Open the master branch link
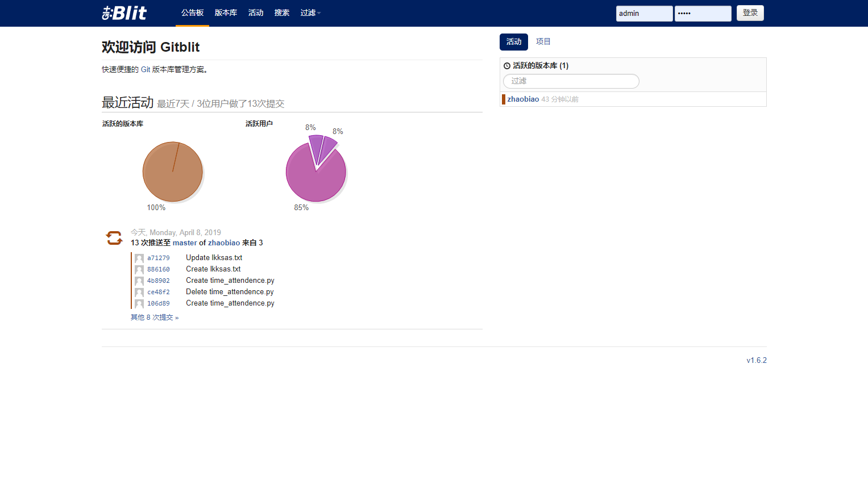The image size is (868, 489). click(185, 243)
